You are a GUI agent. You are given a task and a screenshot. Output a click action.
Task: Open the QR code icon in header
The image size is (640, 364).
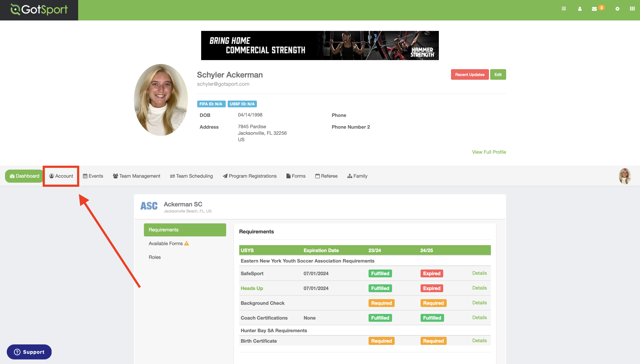564,9
